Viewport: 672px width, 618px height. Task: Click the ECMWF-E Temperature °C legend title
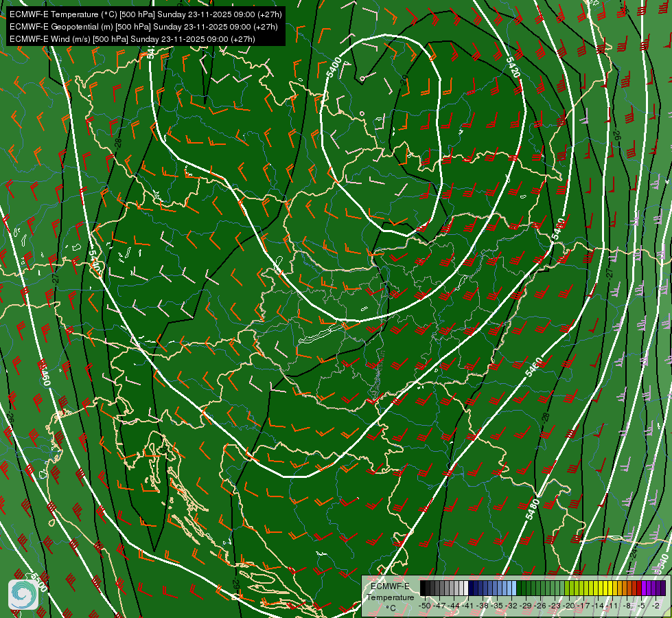[x=391, y=597]
